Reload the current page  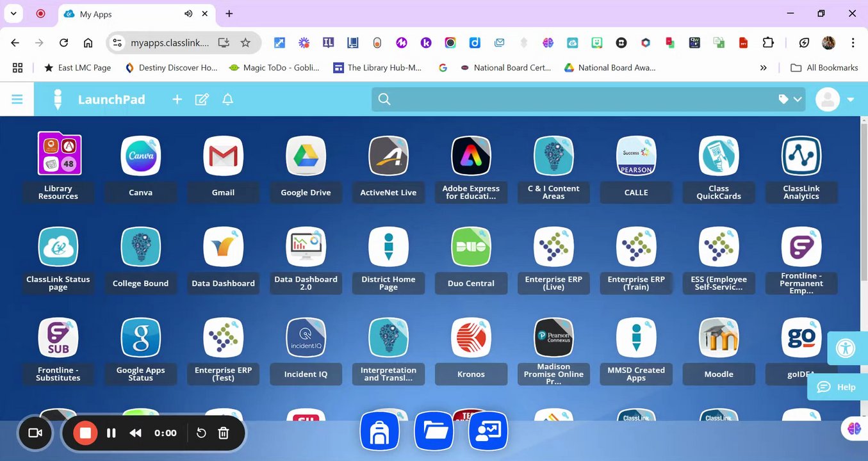[63, 43]
